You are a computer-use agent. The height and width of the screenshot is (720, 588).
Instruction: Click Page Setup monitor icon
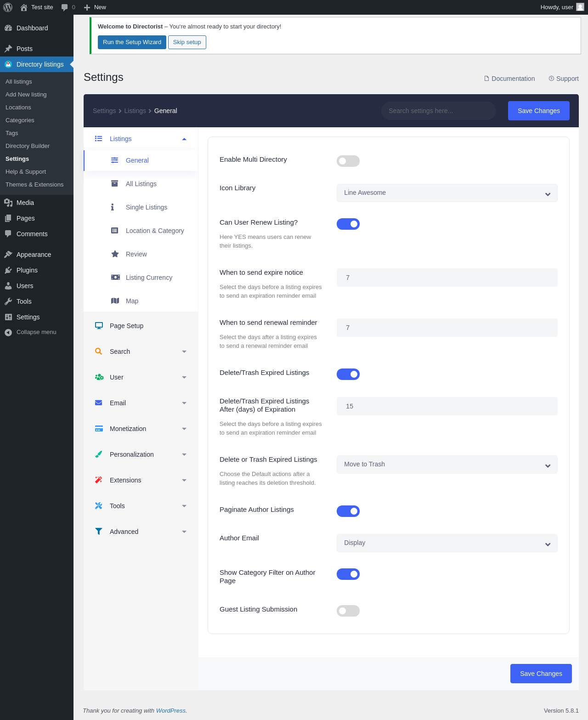(x=99, y=326)
